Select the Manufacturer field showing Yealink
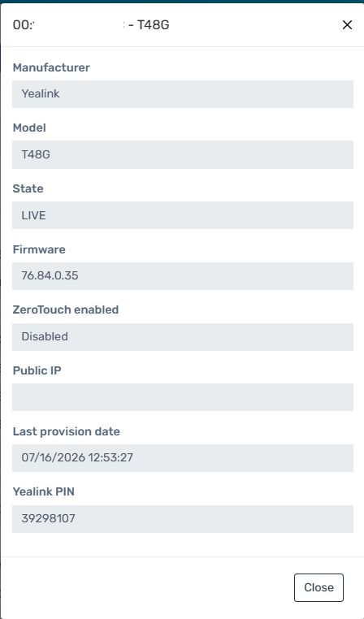Viewport: 364px width, 619px height. coord(182,94)
